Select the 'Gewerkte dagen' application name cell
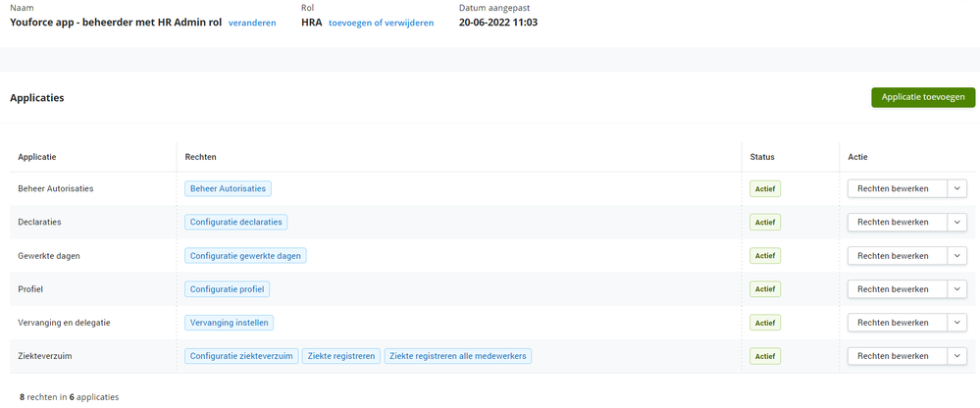Screen dimensions: 980x408 click(x=49, y=256)
